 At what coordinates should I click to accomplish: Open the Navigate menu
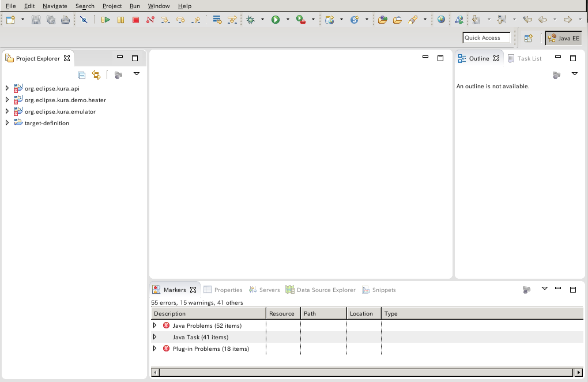click(55, 6)
